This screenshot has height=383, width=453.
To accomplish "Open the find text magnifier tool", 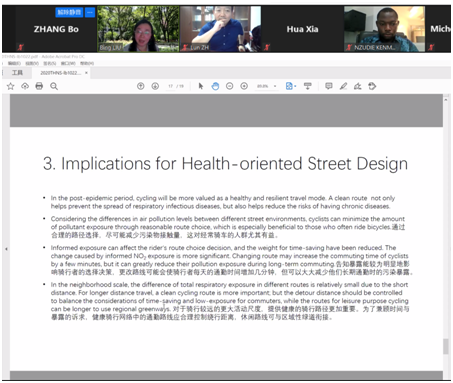I will click(x=54, y=86).
